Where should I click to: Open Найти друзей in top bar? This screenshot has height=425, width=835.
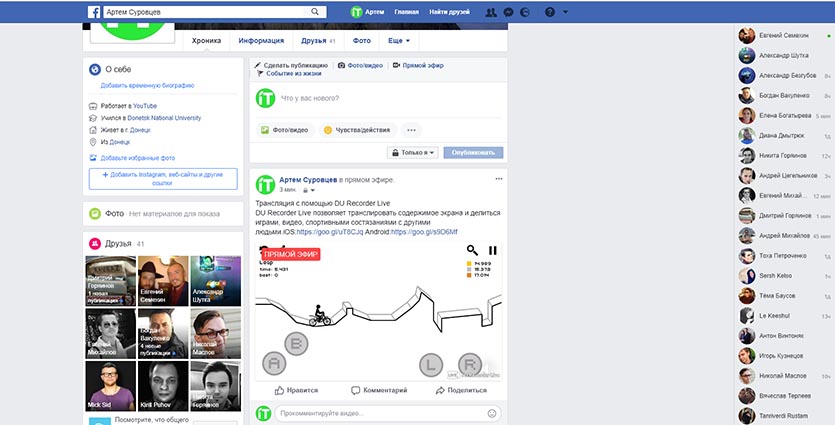tap(449, 12)
